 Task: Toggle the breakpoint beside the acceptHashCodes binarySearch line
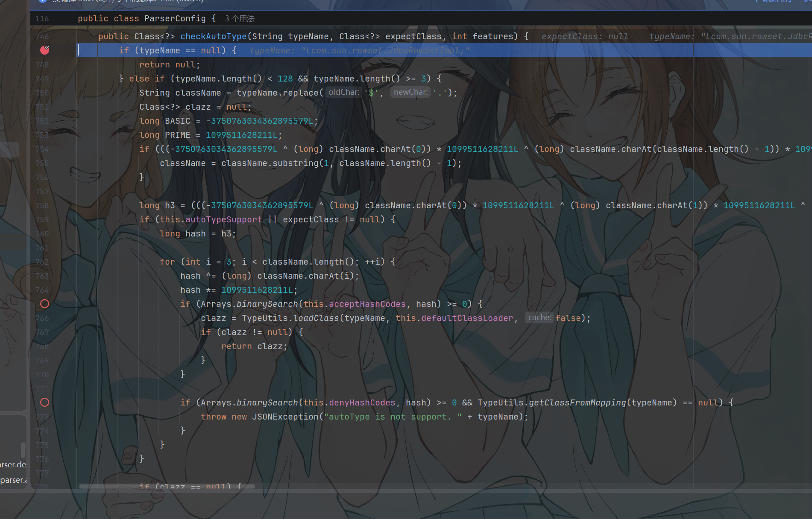44,304
